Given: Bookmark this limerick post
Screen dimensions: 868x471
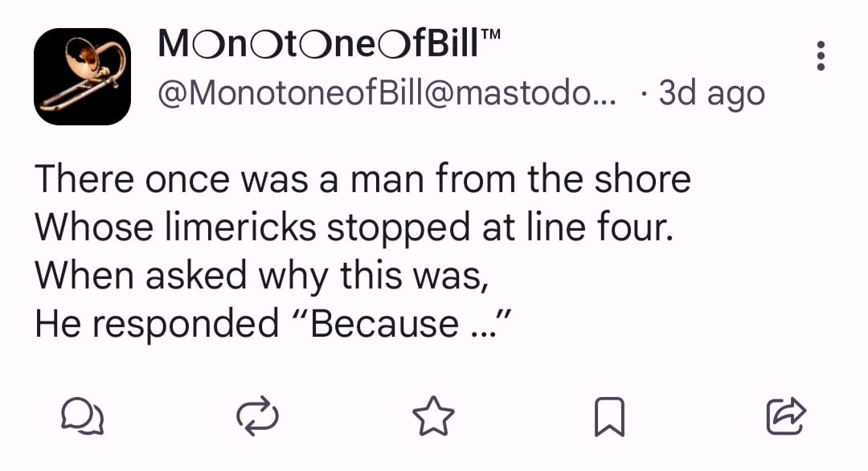Looking at the screenshot, I should 608,417.
